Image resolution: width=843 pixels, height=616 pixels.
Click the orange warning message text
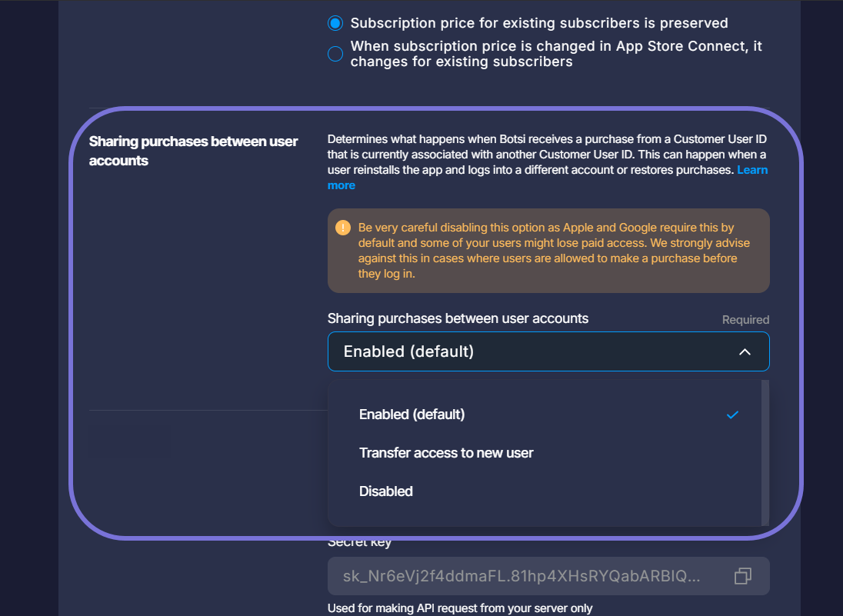coord(554,251)
